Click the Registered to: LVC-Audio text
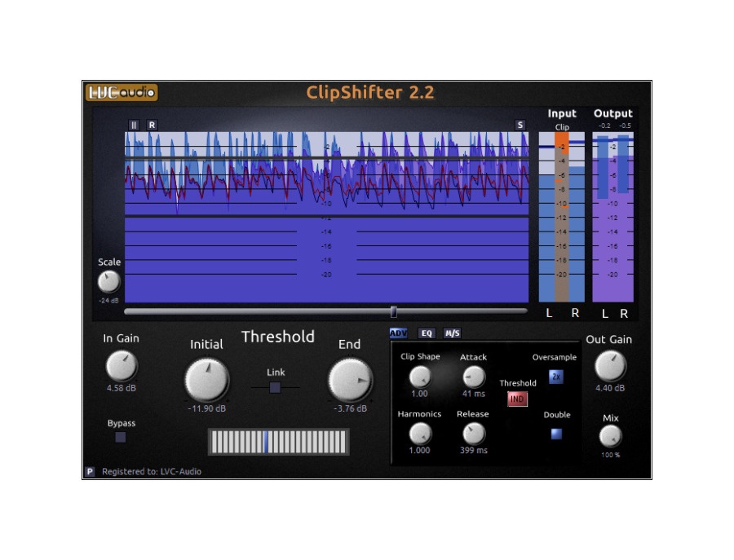 pos(152,472)
